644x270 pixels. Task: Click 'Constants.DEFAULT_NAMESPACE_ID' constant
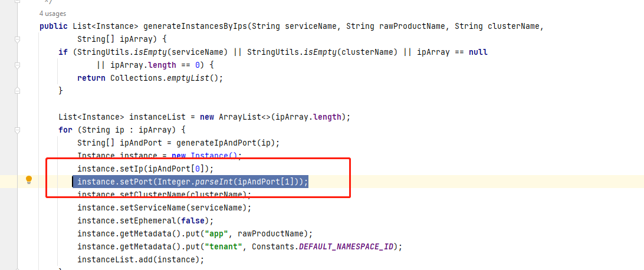tap(323, 246)
